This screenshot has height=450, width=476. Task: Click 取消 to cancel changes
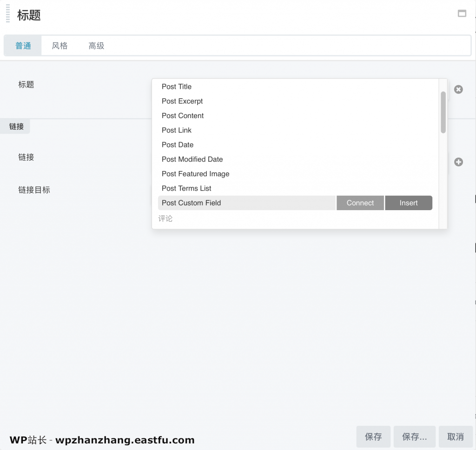(456, 437)
